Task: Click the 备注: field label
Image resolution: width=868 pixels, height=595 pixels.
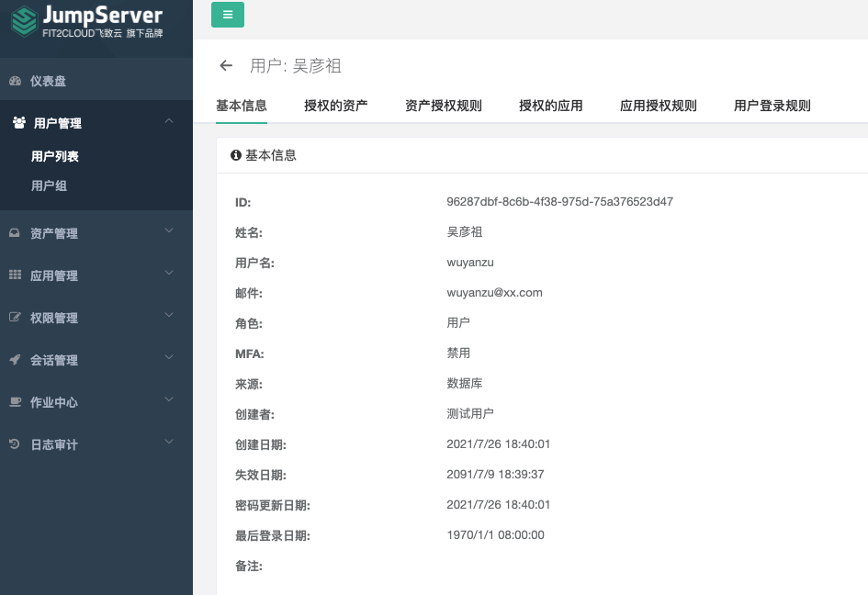Action: click(x=249, y=566)
